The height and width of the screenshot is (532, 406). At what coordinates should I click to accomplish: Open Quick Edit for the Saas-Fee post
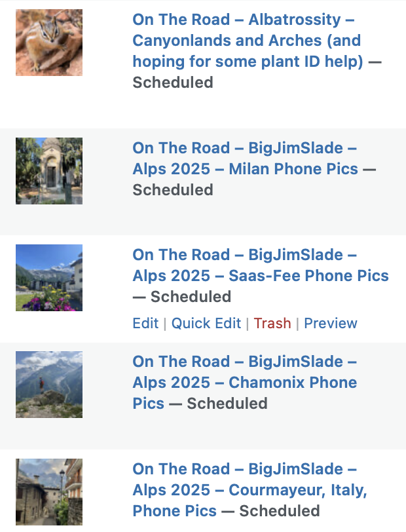[x=206, y=324]
